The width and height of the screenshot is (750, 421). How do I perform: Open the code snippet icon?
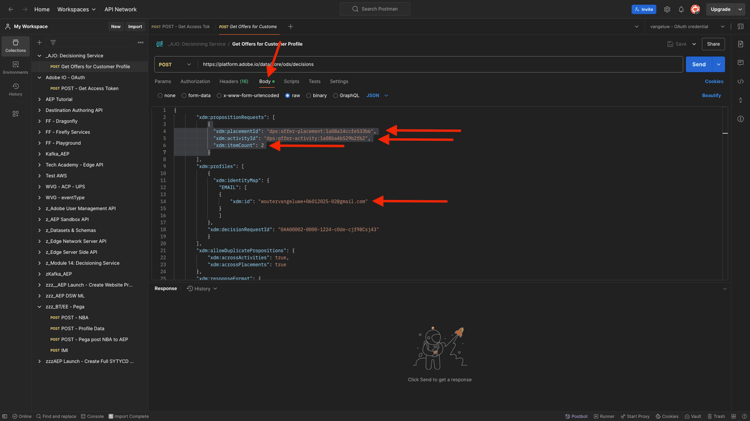[740, 81]
